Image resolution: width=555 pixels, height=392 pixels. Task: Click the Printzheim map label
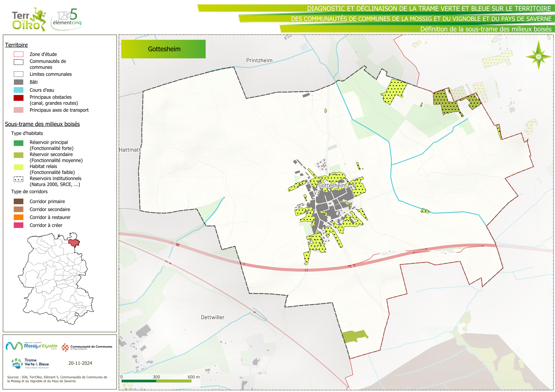coord(259,60)
